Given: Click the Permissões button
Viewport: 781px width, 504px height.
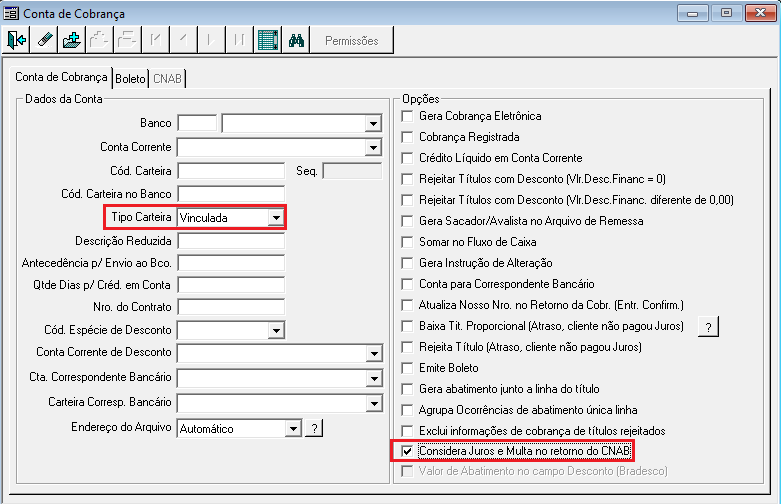Looking at the screenshot, I should (352, 40).
